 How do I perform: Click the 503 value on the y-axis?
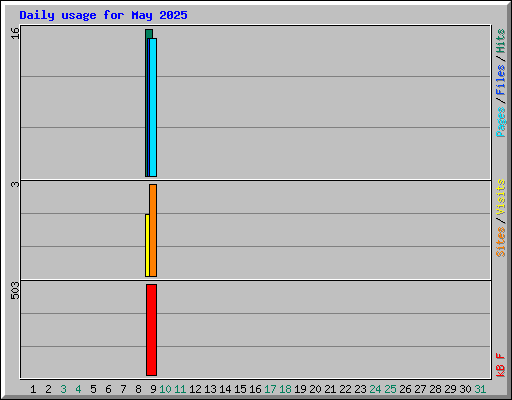(15, 290)
